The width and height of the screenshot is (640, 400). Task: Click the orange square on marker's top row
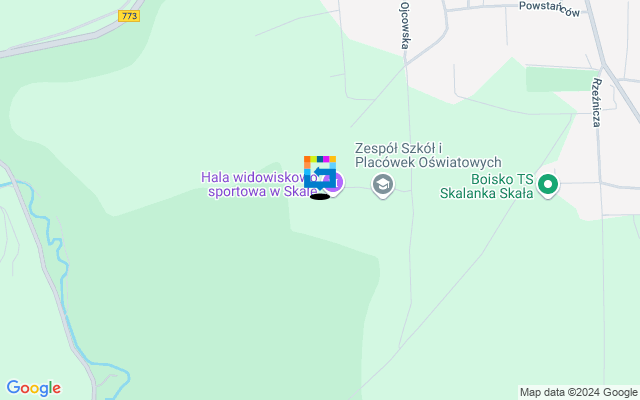(x=307, y=159)
